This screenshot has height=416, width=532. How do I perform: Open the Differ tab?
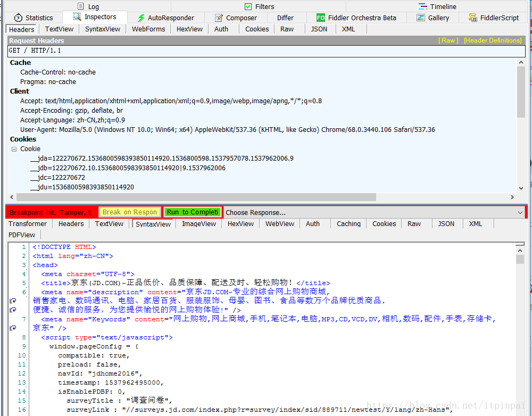285,18
